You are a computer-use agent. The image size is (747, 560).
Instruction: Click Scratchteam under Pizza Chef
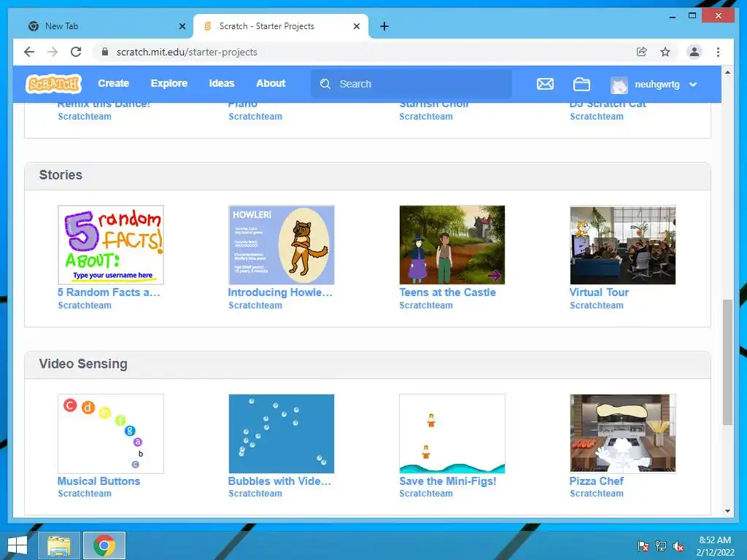(597, 494)
